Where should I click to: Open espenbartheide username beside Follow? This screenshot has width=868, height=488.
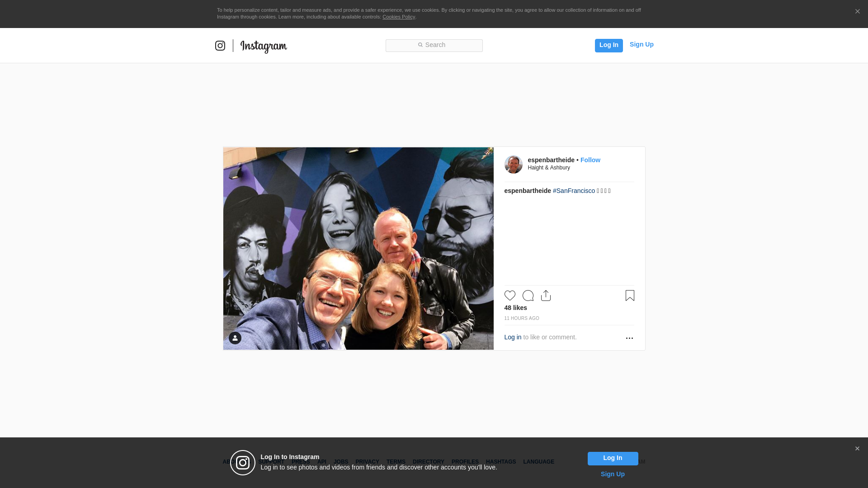tap(551, 160)
